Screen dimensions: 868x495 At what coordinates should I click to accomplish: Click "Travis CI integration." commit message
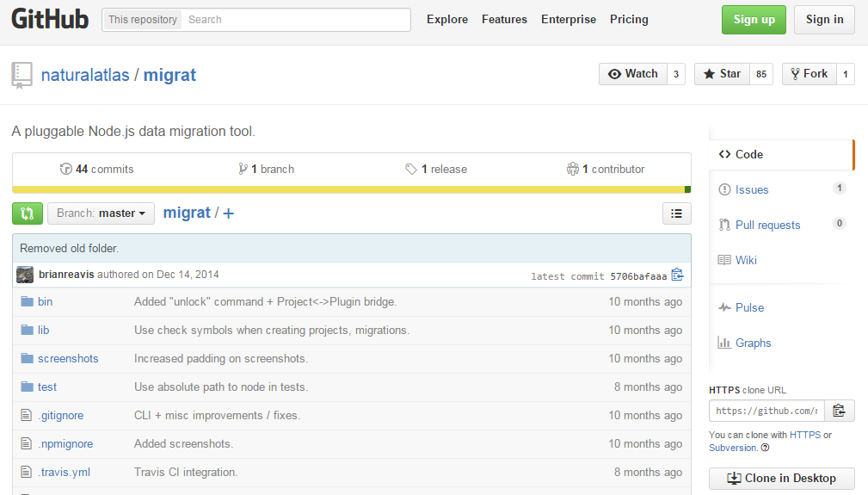coord(186,472)
